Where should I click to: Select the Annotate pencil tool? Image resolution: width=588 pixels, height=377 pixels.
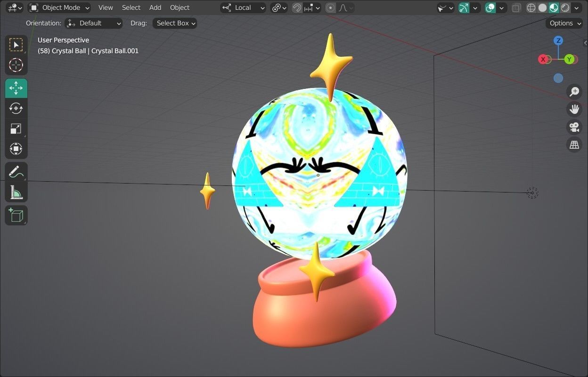(16, 172)
